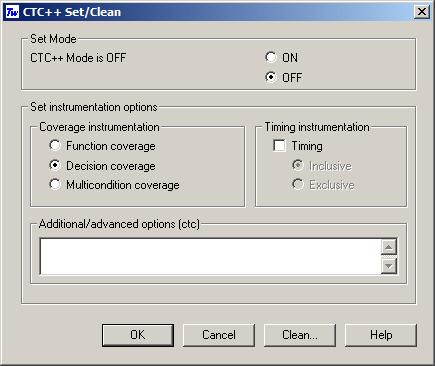The image size is (435, 366).
Task: Click the scroll up arrow in options box
Action: 389,247
